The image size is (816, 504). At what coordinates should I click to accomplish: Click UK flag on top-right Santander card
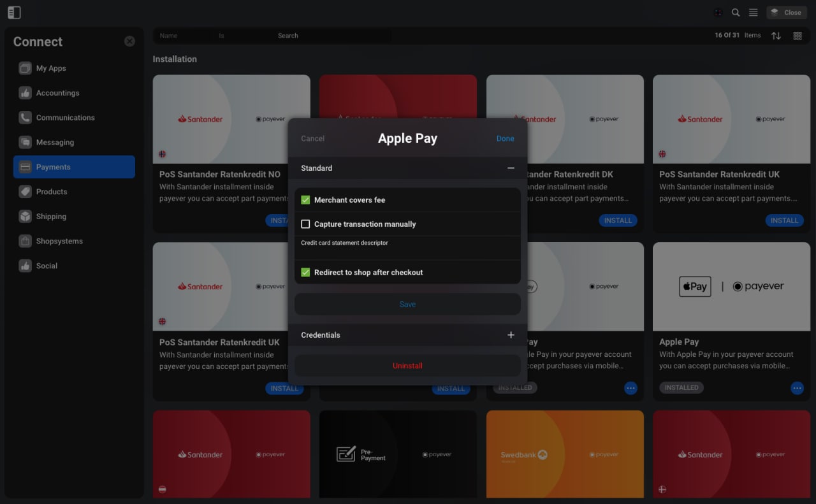point(662,154)
